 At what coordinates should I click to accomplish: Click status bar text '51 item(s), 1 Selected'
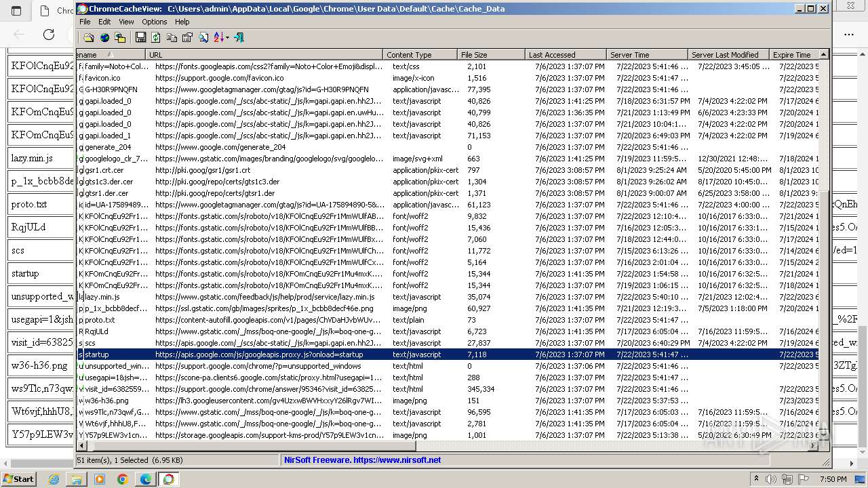113,460
